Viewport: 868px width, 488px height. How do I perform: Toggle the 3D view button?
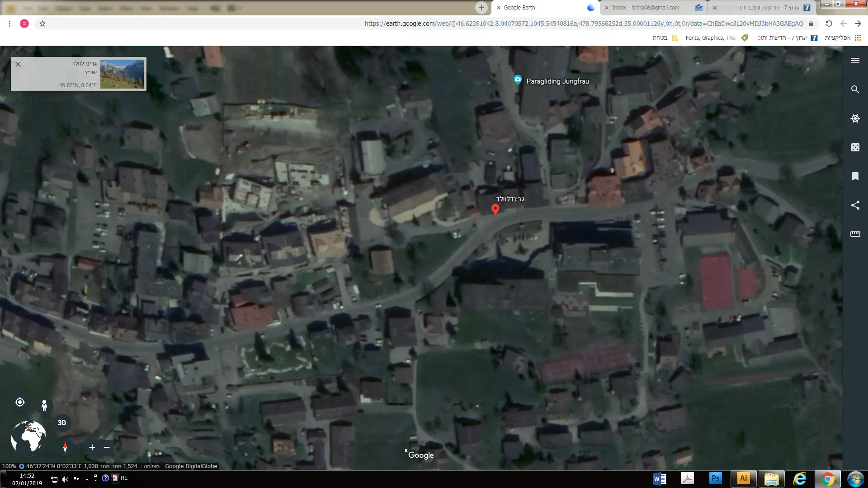pyautogui.click(x=62, y=423)
